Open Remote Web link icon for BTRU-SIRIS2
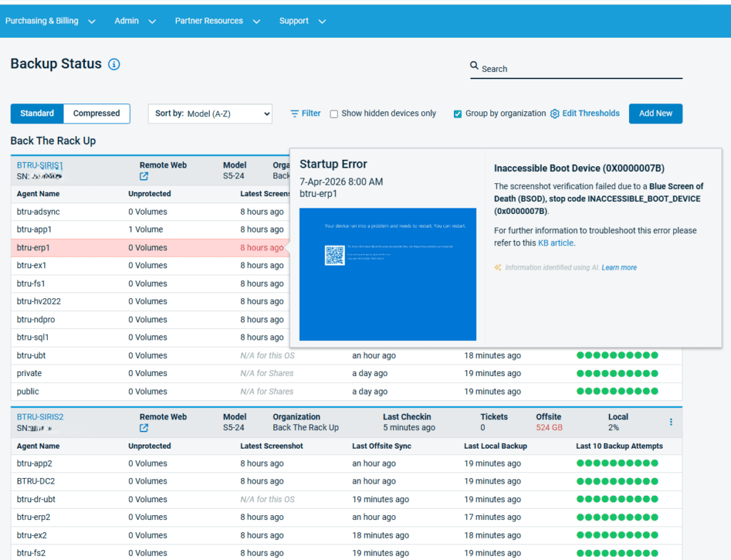Image resolution: width=731 pixels, height=560 pixels. [x=144, y=428]
